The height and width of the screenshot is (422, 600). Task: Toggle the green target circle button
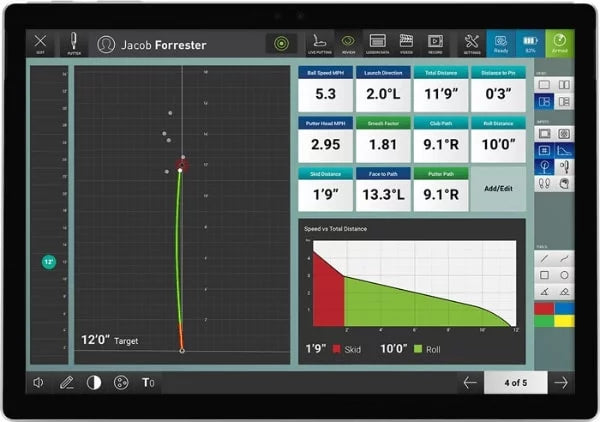pos(281,44)
